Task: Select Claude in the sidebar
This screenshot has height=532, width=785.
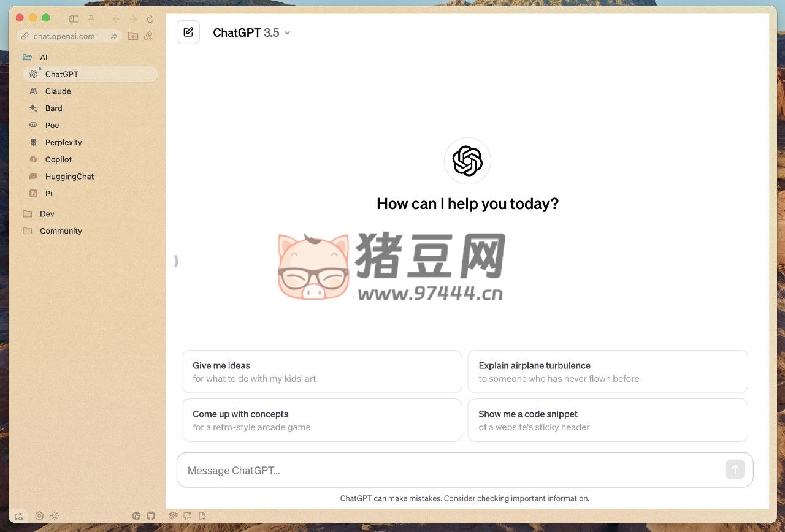Action: 58,91
